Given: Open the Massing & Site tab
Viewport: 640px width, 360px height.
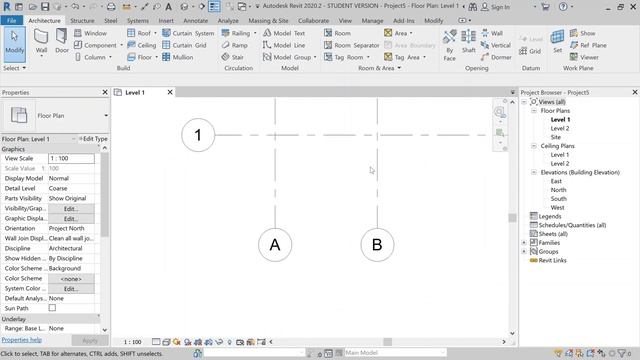Looking at the screenshot, I should 268,20.
